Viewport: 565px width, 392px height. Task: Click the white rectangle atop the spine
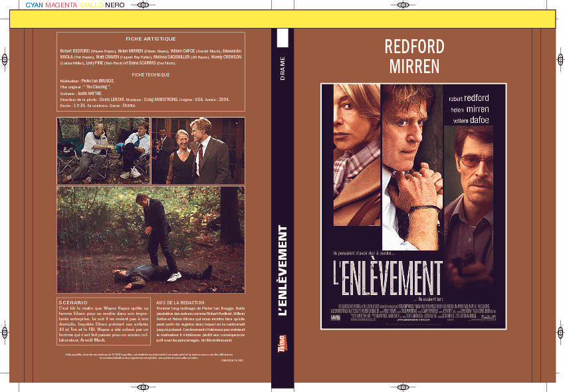(x=282, y=39)
